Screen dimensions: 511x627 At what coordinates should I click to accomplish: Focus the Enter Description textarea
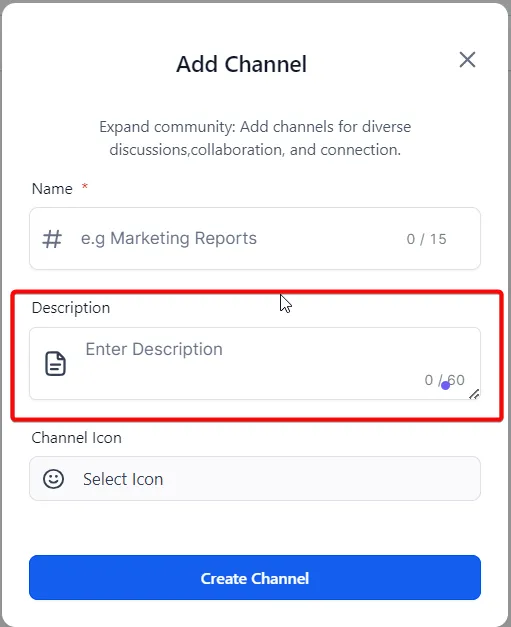click(255, 363)
